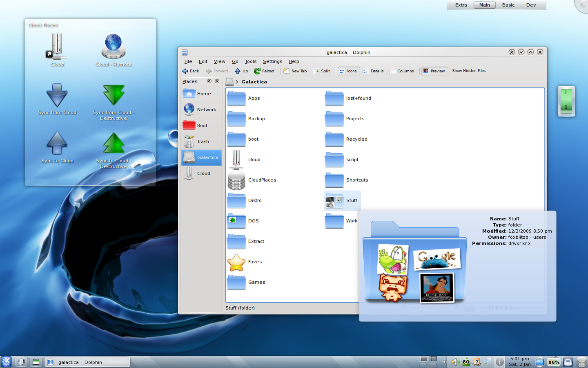Image resolution: width=588 pixels, height=368 pixels.
Task: Toggle Show Hidden Files
Action: pyautogui.click(x=468, y=71)
